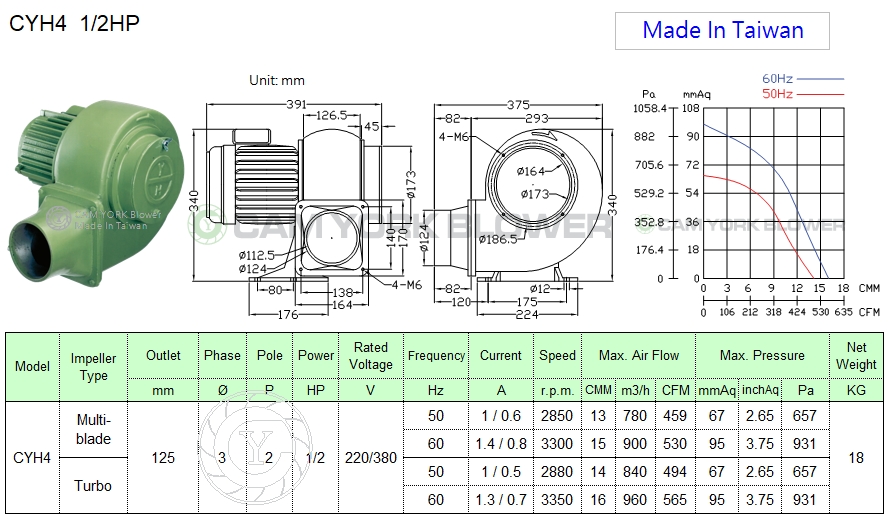
Task: Click the 'Rated Voltage' column header
Action: pyautogui.click(x=371, y=355)
